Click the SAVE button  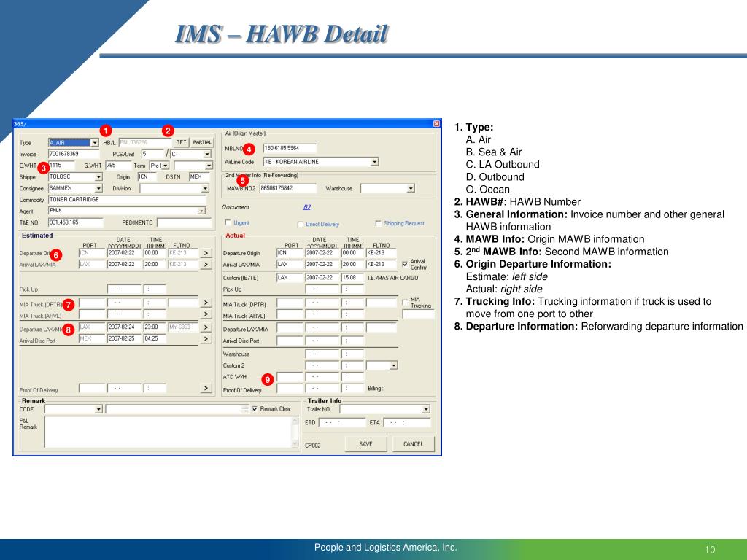tap(366, 444)
